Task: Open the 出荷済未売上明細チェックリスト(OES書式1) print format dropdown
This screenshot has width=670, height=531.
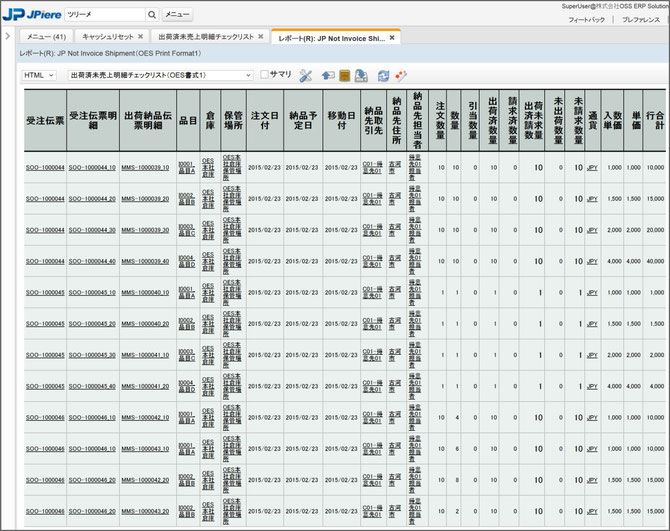Action: click(x=160, y=75)
